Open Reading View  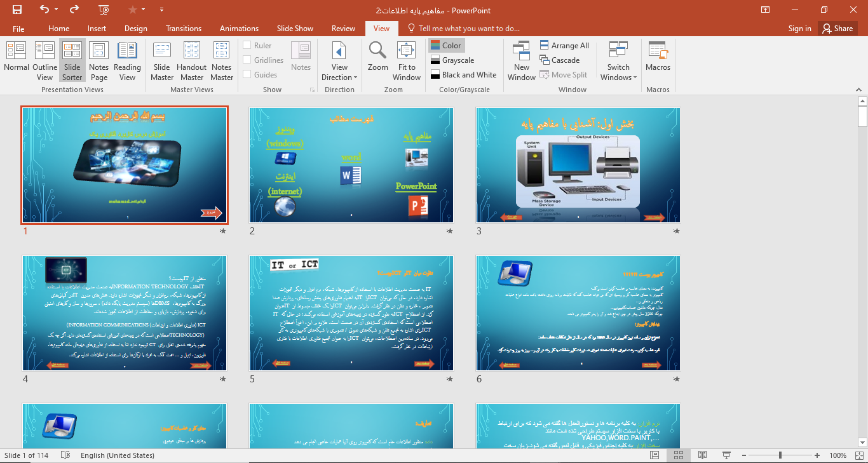(127, 60)
